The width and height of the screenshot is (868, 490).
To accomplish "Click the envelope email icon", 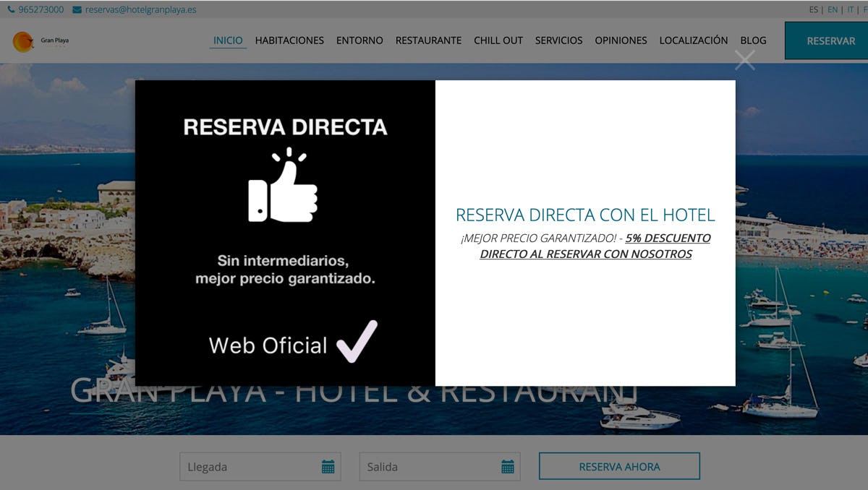I will point(77,10).
